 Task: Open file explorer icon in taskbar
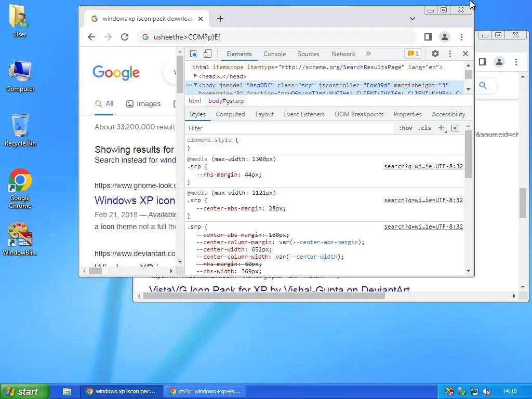67,392
